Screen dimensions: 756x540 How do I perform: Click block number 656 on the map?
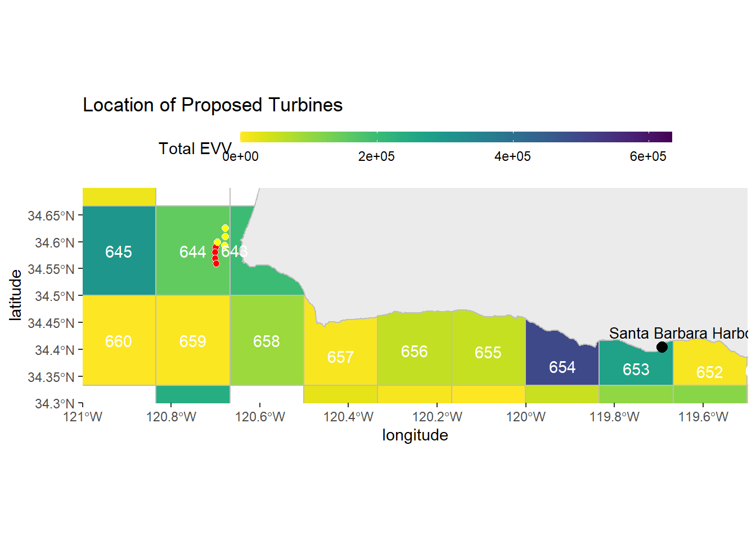(x=414, y=351)
